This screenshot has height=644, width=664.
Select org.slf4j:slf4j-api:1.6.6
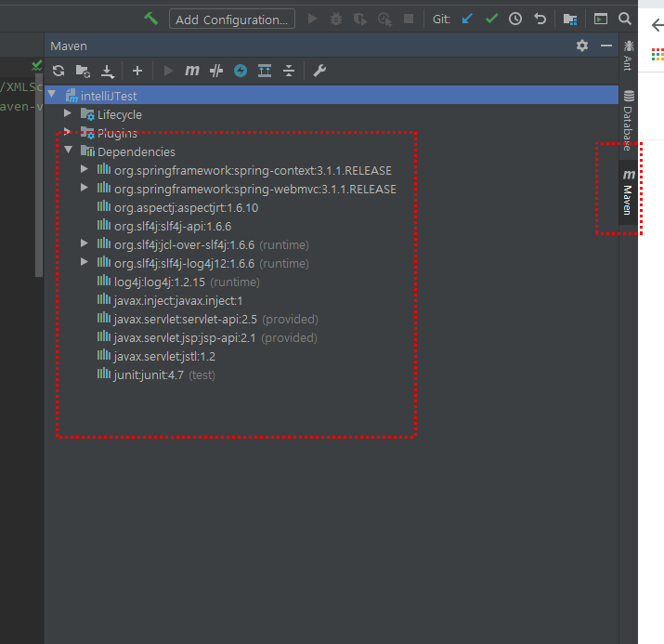pyautogui.click(x=173, y=227)
